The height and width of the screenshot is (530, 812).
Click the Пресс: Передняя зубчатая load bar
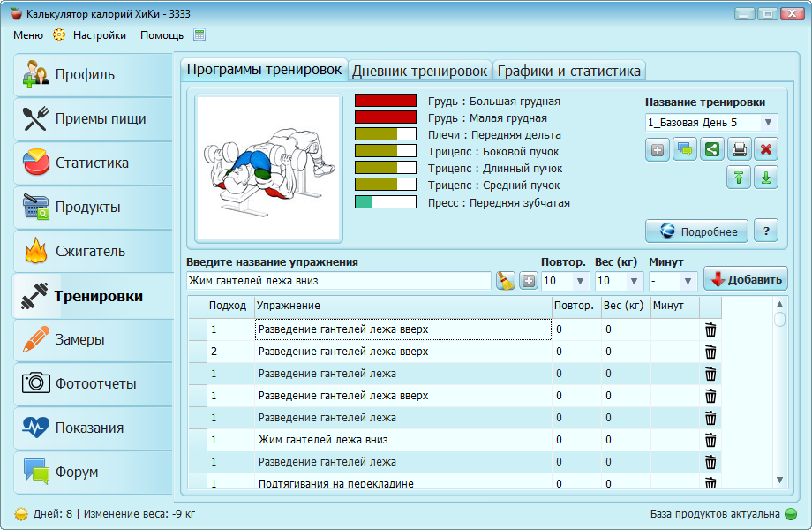[x=385, y=202]
